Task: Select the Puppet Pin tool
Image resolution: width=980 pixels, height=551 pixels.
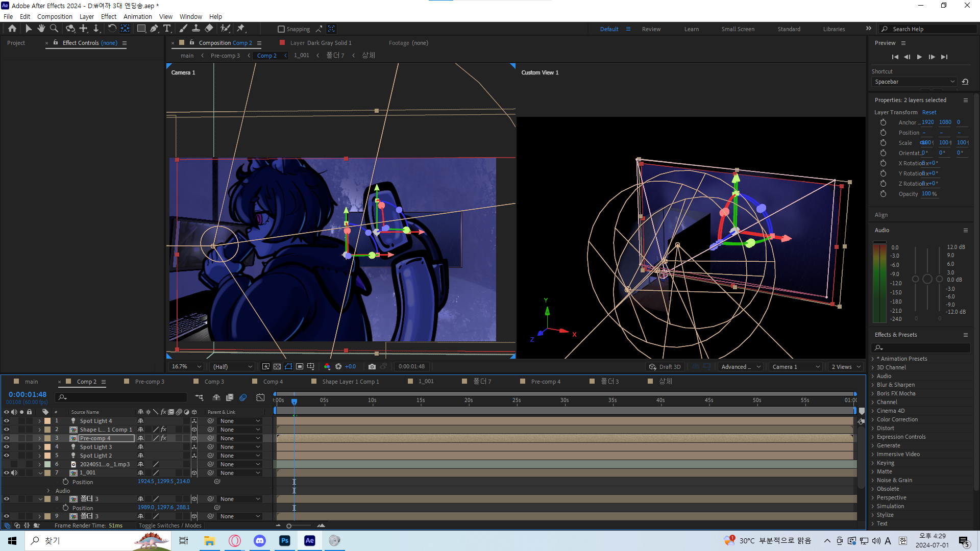Action: coord(241,29)
